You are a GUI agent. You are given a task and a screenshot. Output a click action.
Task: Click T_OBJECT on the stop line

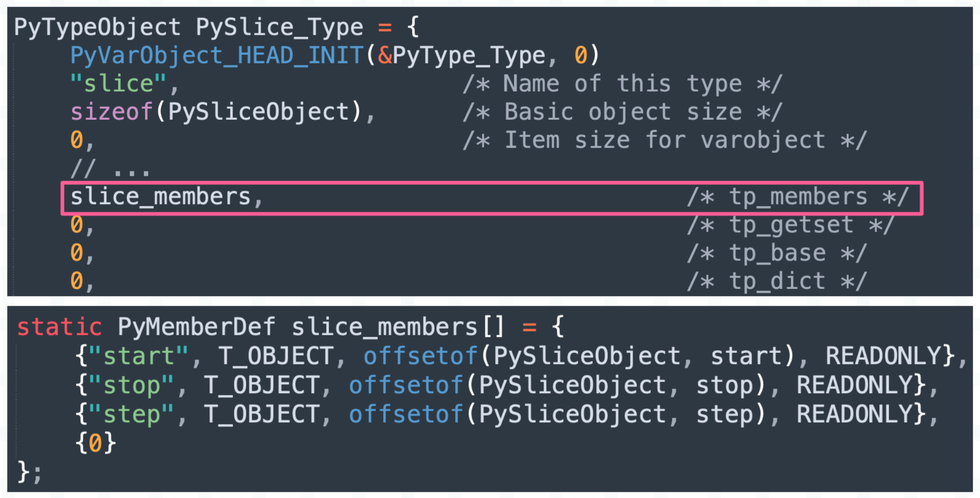(262, 385)
